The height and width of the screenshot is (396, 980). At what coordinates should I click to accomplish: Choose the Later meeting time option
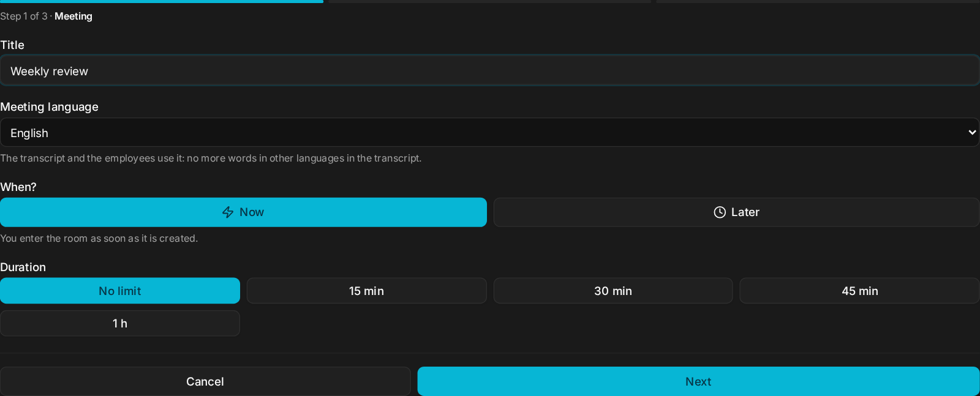pos(736,212)
